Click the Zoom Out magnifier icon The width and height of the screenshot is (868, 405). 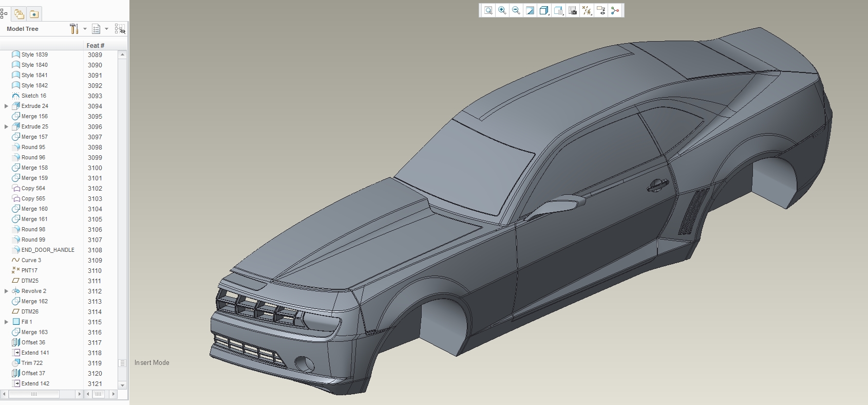click(516, 10)
